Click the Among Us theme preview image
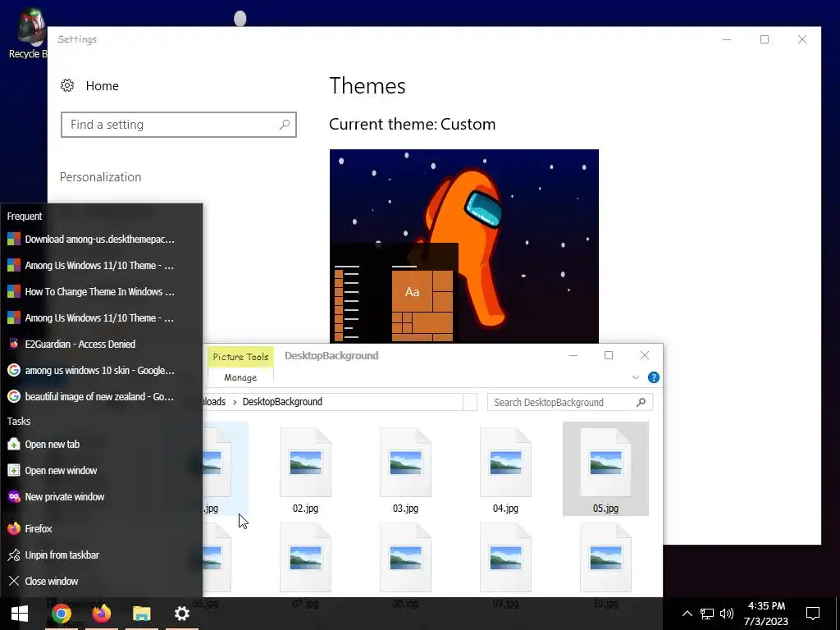 pyautogui.click(x=464, y=246)
